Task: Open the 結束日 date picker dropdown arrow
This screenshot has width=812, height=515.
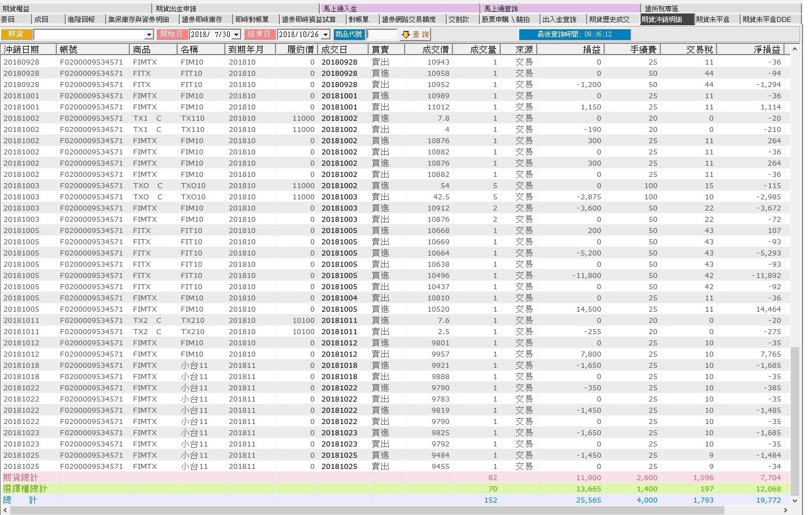Action: 325,35
